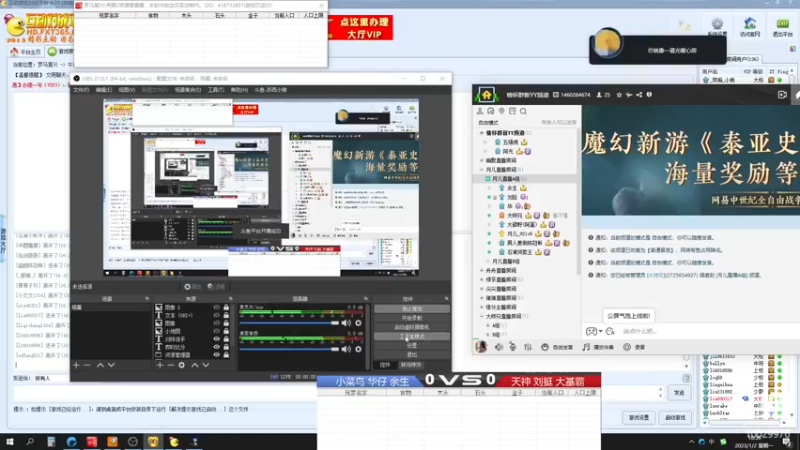Viewport: 800px width, 450px height.
Task: Mute the first audio mixer channel speaker
Action: click(x=346, y=323)
